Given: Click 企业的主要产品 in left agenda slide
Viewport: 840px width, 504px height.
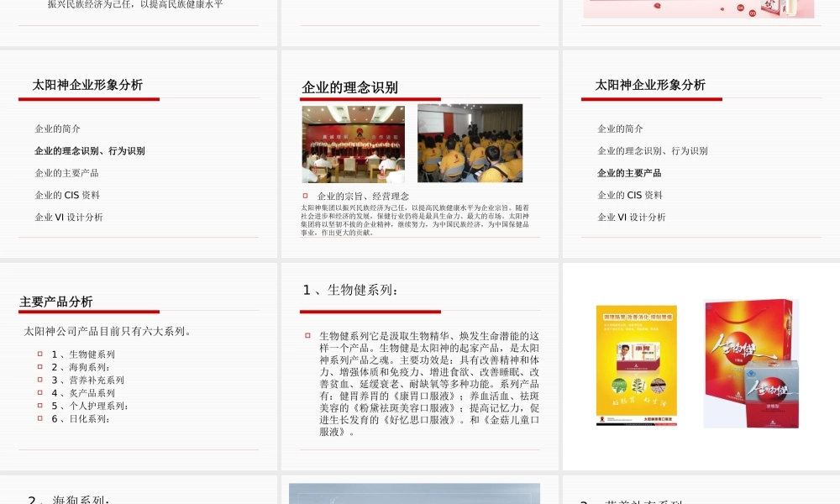Looking at the screenshot, I should tap(66, 173).
